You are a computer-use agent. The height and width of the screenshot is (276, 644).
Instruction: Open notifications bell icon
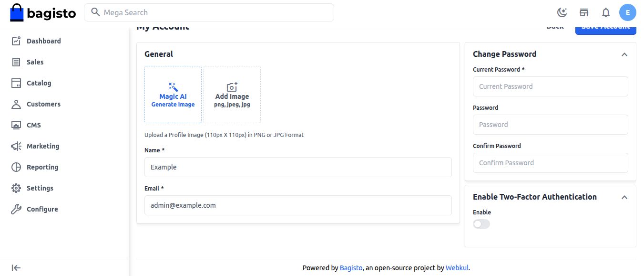(606, 12)
